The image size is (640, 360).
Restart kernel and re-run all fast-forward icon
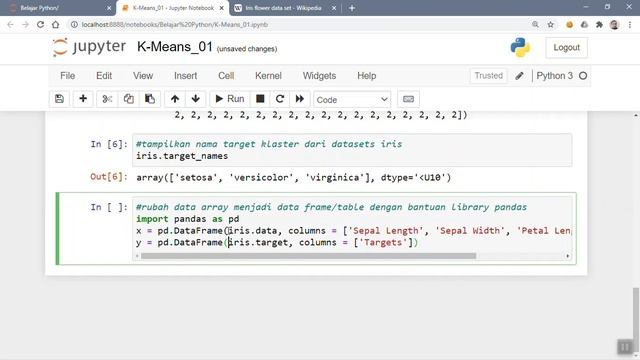coord(300,99)
